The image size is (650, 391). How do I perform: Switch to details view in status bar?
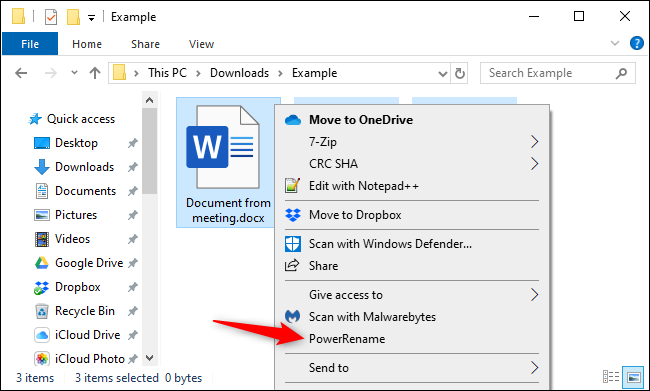pyautogui.click(x=611, y=377)
